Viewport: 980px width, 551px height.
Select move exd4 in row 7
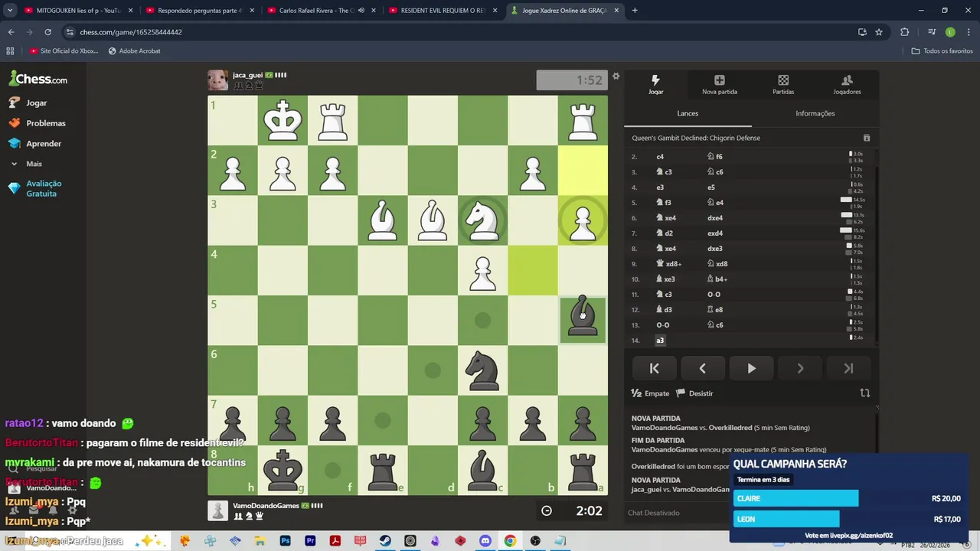[714, 233]
